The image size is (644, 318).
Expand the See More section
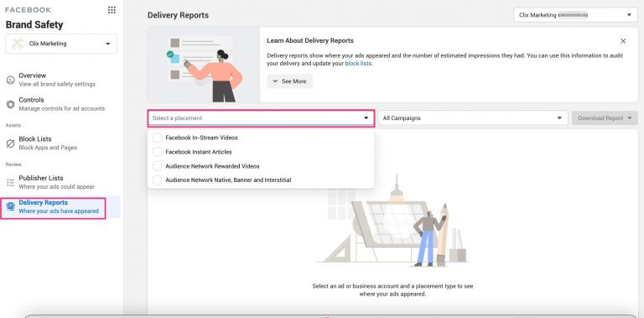pyautogui.click(x=290, y=81)
